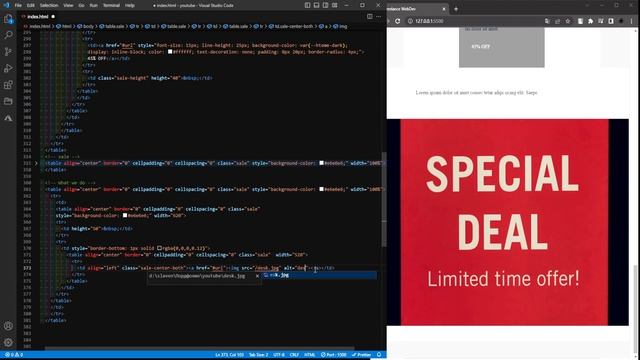Screen dimensions: 640x360
Task: Open the td.sale-center-both breadcrumb segment
Action: pos(290,26)
